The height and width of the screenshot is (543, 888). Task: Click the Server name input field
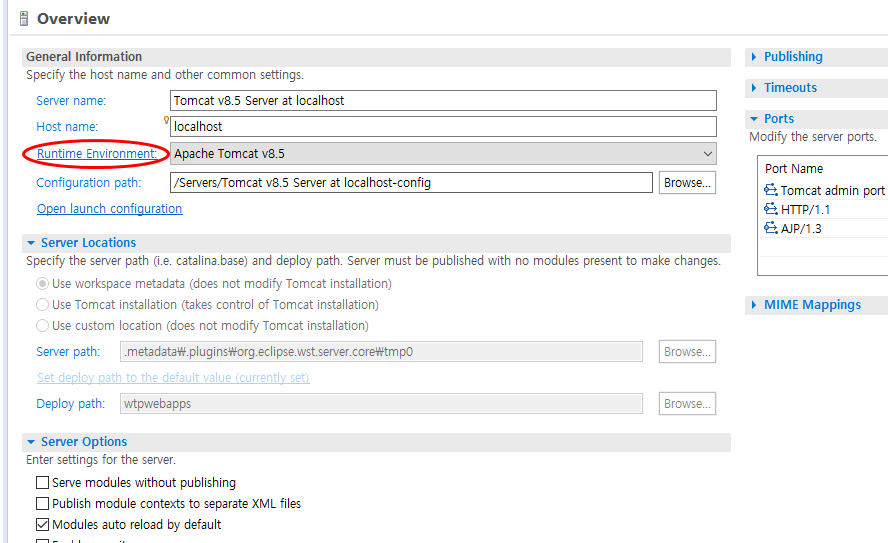click(x=443, y=100)
